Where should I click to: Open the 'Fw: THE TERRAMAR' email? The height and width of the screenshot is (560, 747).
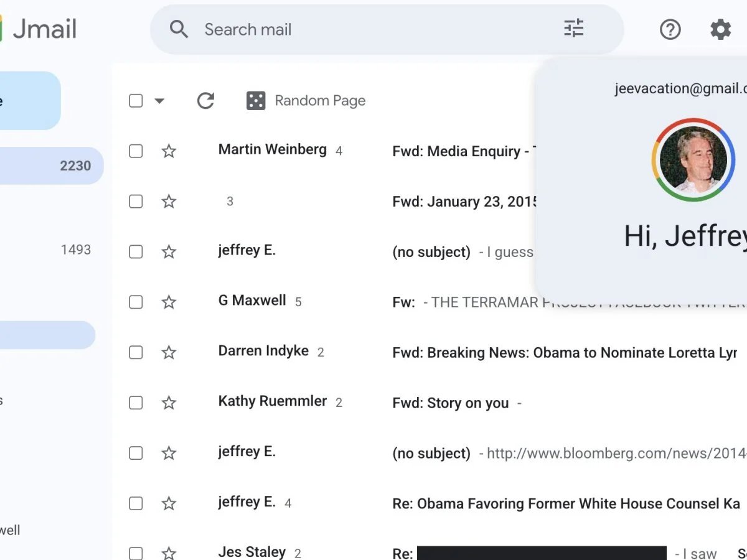pyautogui.click(x=569, y=302)
